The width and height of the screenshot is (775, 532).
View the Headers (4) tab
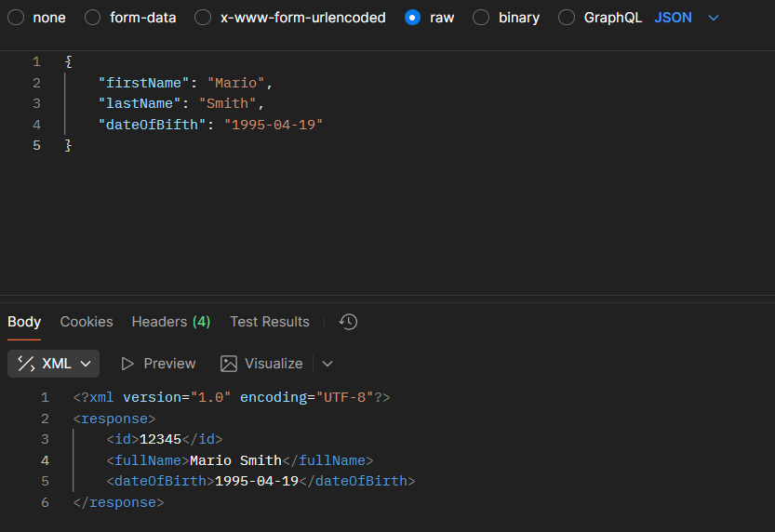[x=170, y=322]
